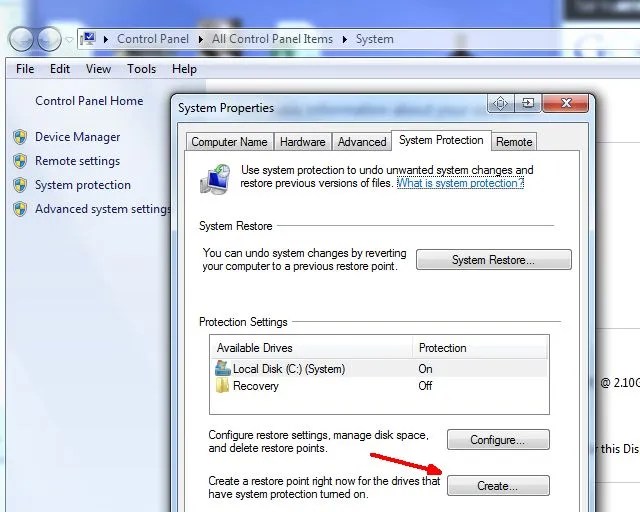Expand arrow after Control Panel breadcrumb
Image resolution: width=640 pixels, height=512 pixels.
200,39
